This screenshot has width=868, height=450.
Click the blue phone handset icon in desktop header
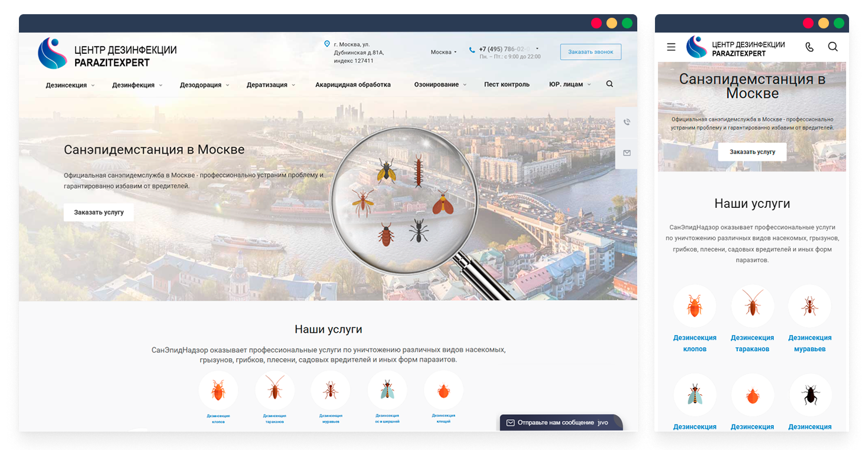[472, 50]
